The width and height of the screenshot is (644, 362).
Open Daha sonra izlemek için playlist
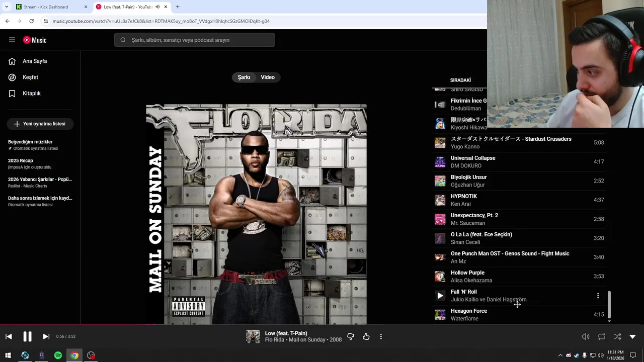coord(40,201)
